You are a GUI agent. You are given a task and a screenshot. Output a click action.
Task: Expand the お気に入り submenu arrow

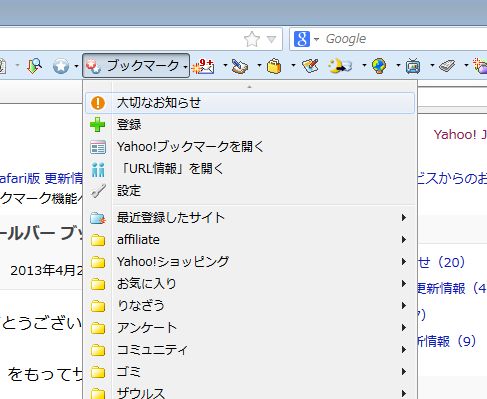[404, 284]
